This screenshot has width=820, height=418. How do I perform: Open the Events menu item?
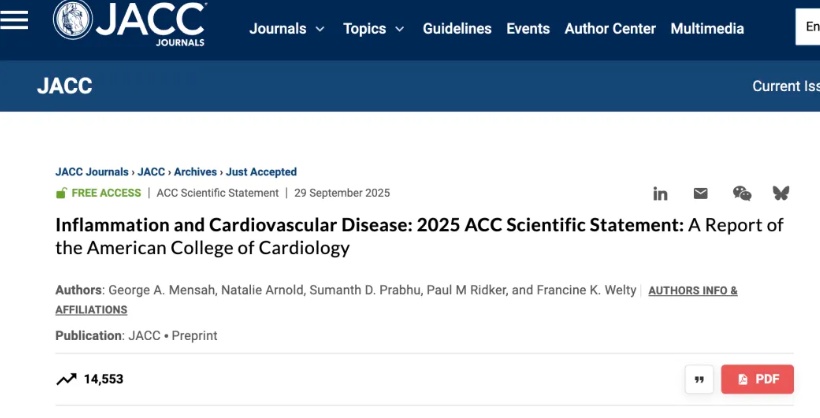[528, 29]
